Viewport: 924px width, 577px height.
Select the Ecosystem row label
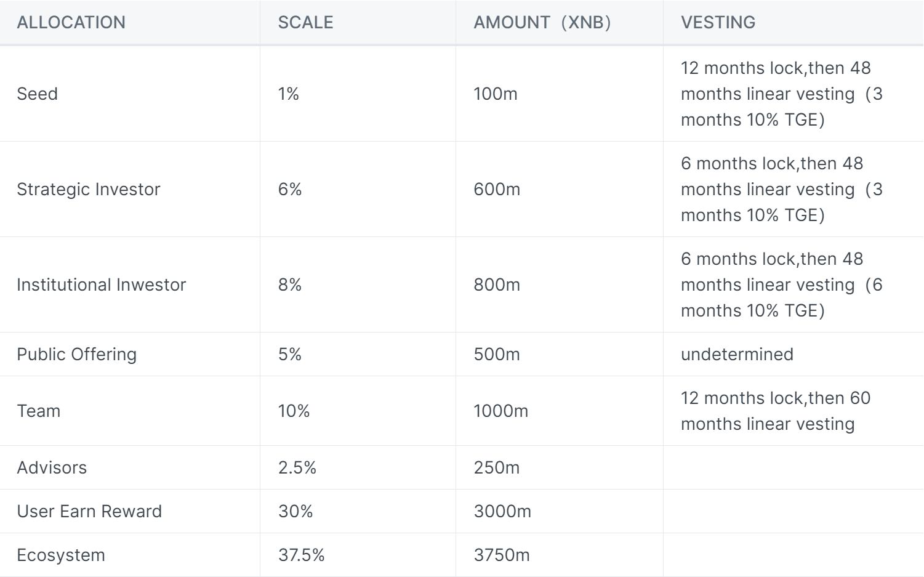[61, 555]
